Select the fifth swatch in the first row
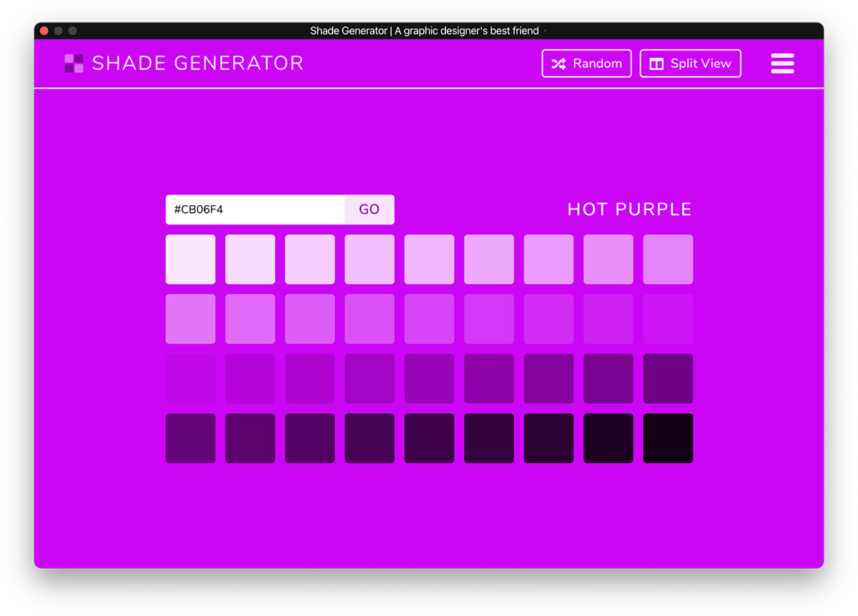Viewport: 858px width, 616px height. coord(429,259)
